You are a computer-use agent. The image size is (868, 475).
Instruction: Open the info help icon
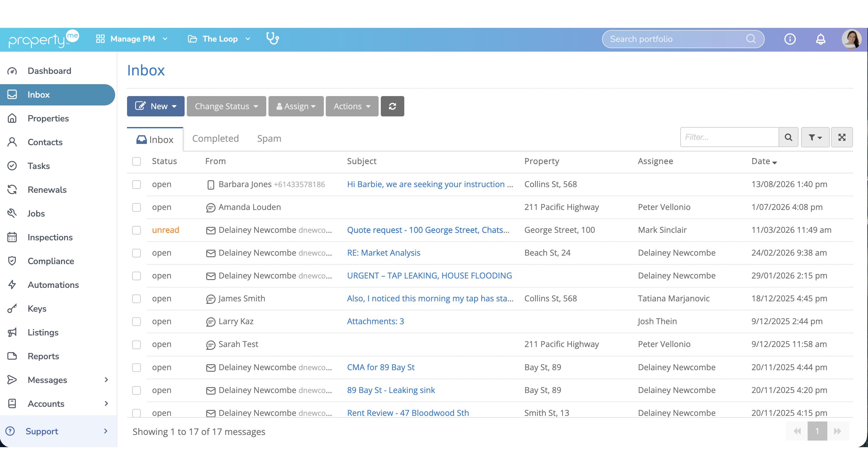coord(790,39)
